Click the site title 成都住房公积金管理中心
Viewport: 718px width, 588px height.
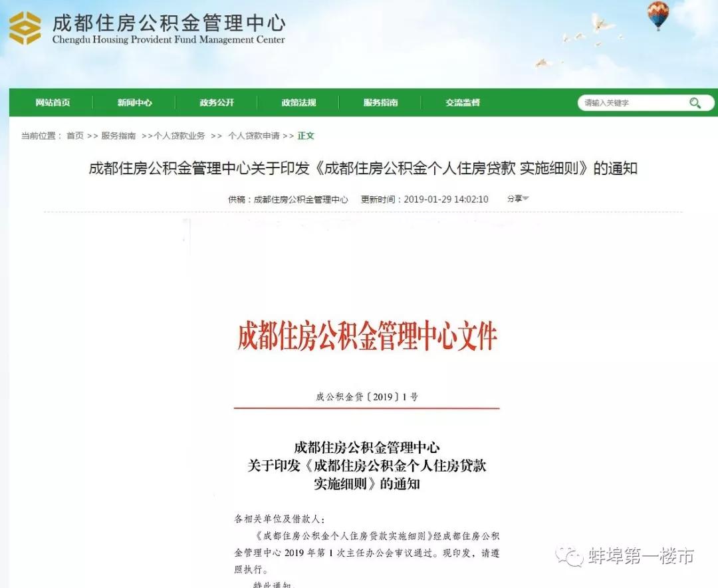(169, 22)
